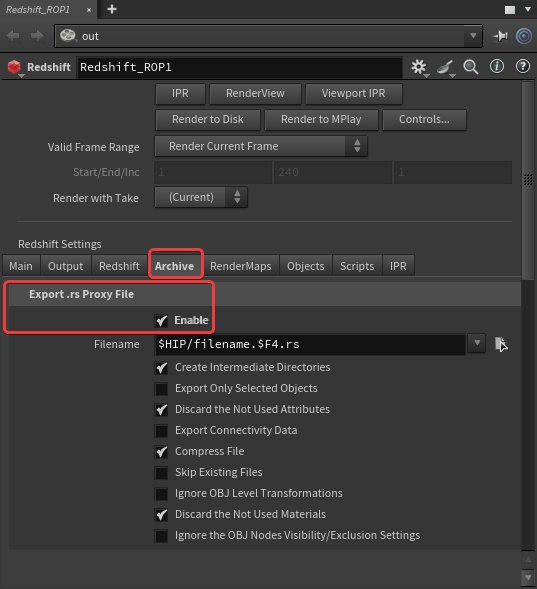Screen dimensions: 537x589
Task: Click the node preset brush icon
Action: coord(445,68)
